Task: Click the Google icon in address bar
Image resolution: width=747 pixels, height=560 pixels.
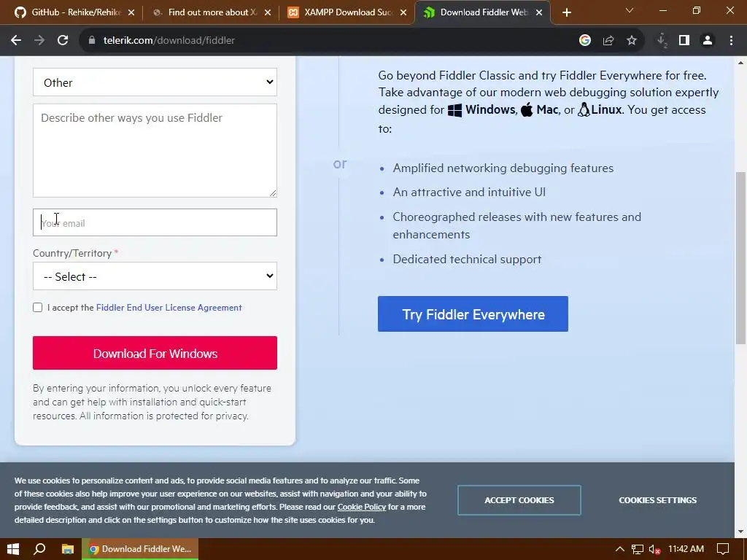Action: 585,41
